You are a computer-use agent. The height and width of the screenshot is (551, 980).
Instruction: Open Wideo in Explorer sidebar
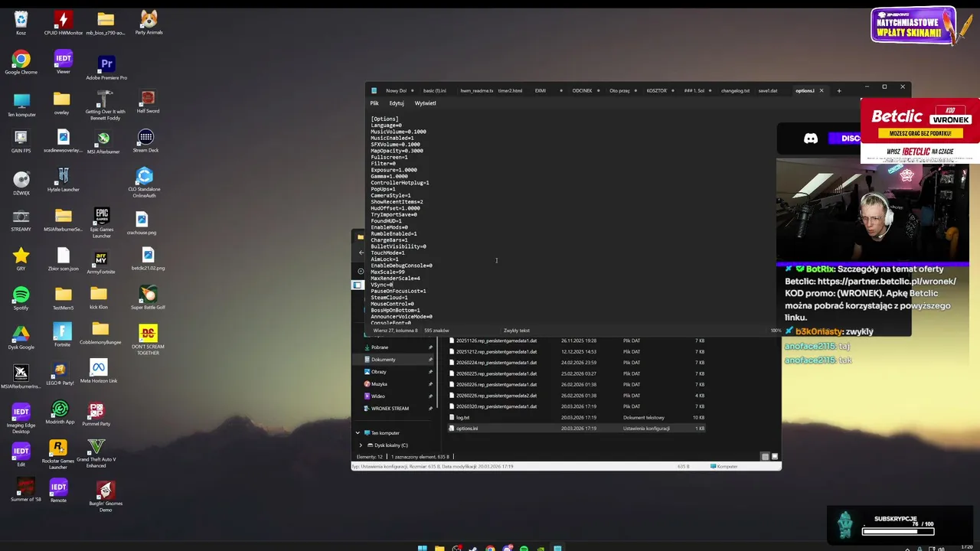[x=377, y=396]
